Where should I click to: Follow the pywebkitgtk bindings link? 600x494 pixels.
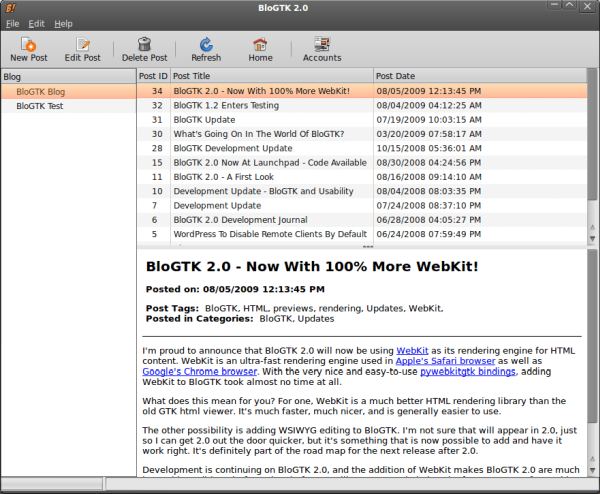(x=468, y=372)
